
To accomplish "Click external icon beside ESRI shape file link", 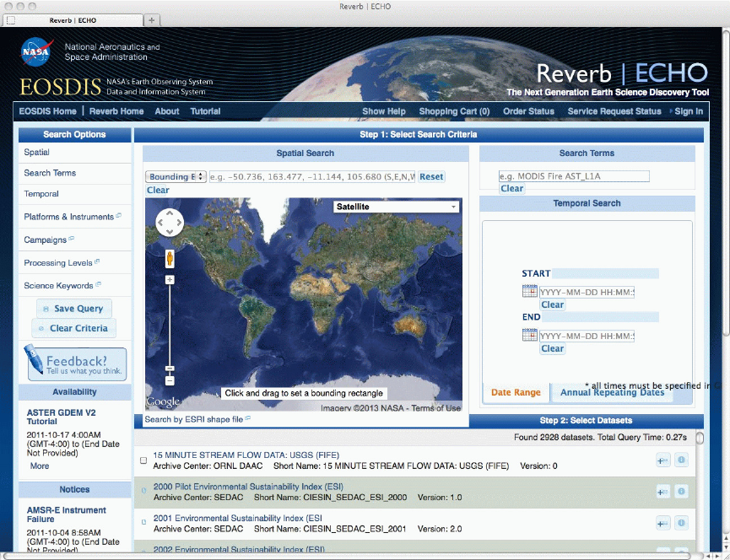I will (x=247, y=418).
